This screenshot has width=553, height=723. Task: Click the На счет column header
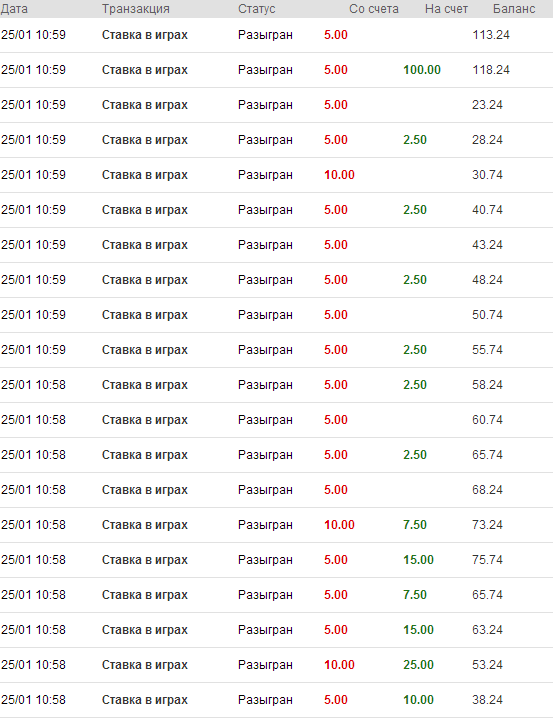(446, 9)
